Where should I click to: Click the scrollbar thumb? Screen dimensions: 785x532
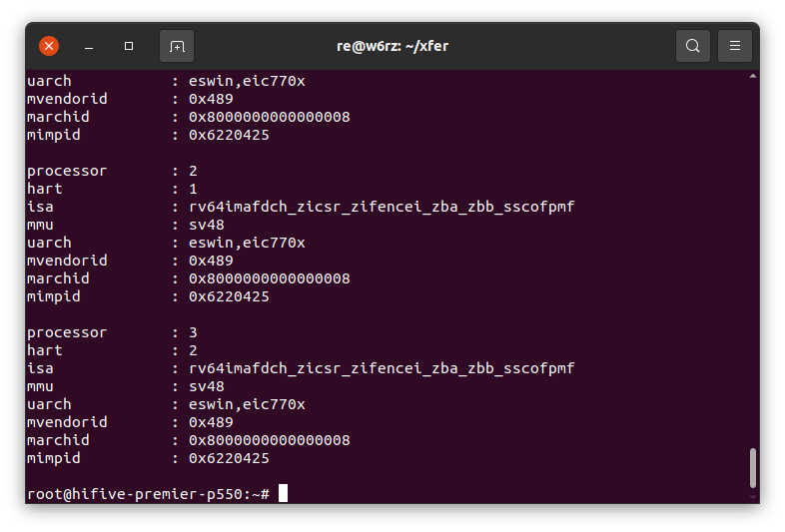752,468
